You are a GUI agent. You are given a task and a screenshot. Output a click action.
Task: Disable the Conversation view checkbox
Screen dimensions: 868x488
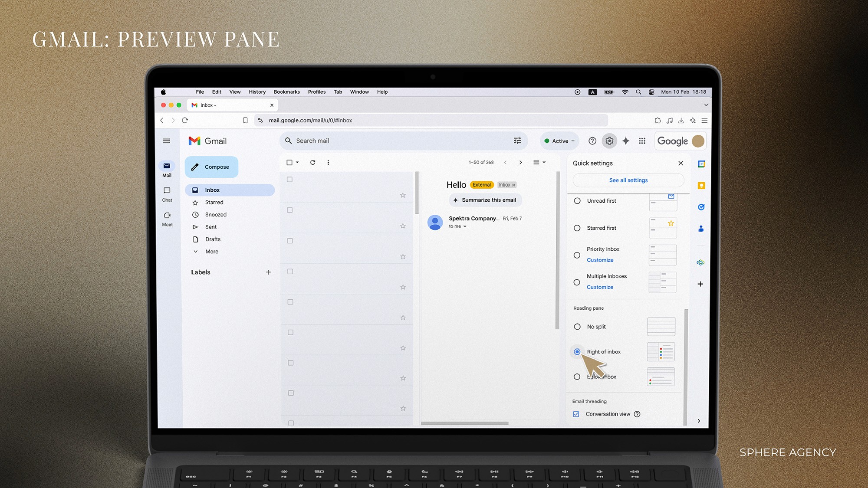(575, 414)
